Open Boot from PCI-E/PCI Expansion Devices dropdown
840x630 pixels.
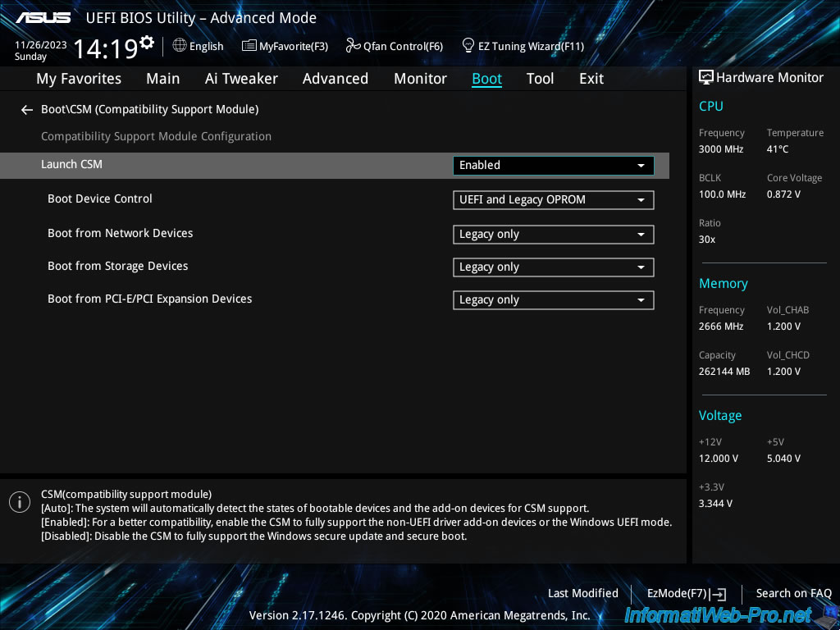coord(554,300)
